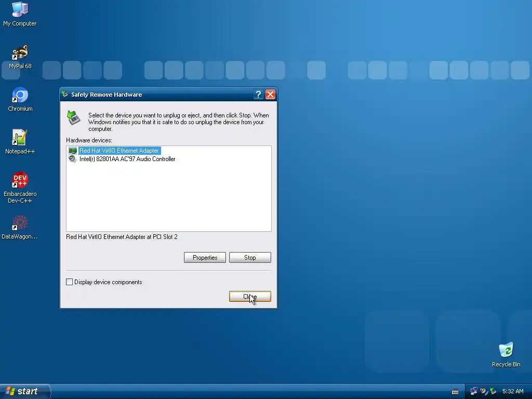Click the AC'97 audio speaker icon

point(73,159)
